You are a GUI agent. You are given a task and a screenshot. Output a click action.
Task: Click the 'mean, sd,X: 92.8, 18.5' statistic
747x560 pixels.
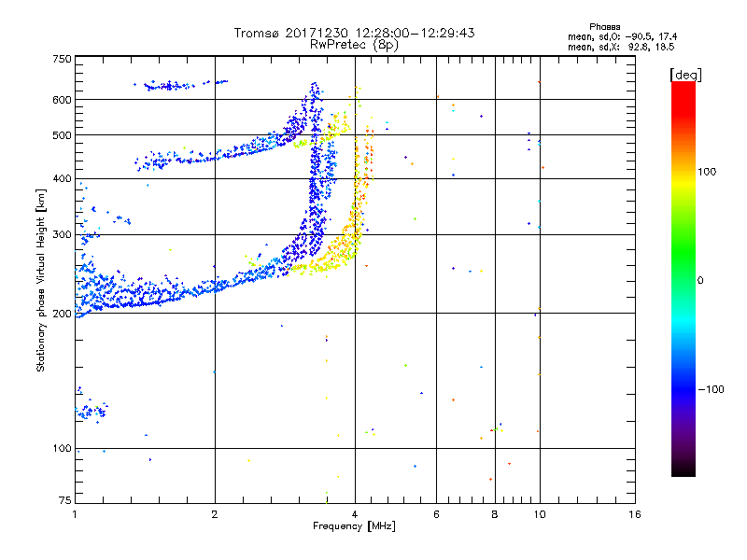pyautogui.click(x=621, y=47)
